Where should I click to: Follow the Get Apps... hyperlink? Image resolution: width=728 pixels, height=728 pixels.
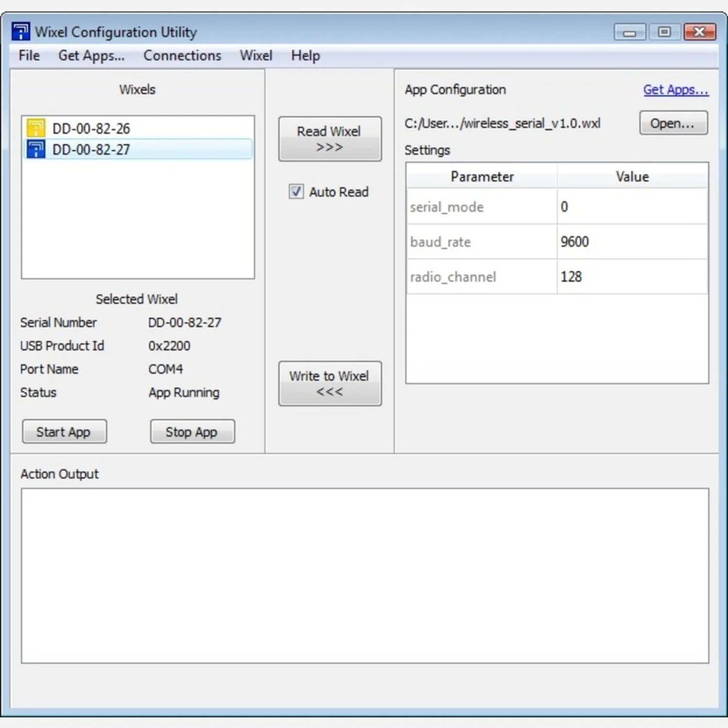point(676,90)
